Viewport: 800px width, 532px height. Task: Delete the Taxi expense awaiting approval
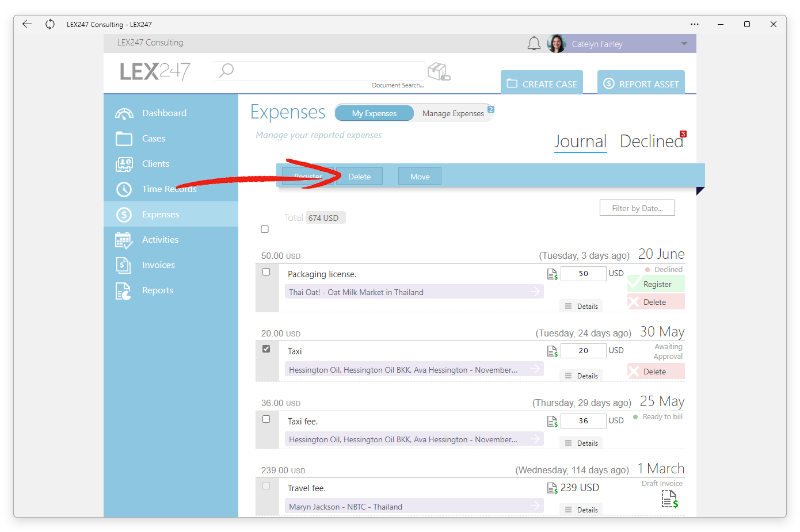coord(656,372)
